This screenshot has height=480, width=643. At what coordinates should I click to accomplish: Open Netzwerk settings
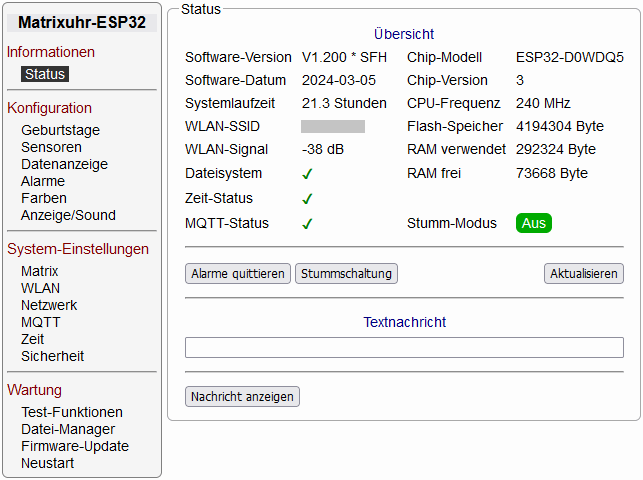[x=49, y=305]
